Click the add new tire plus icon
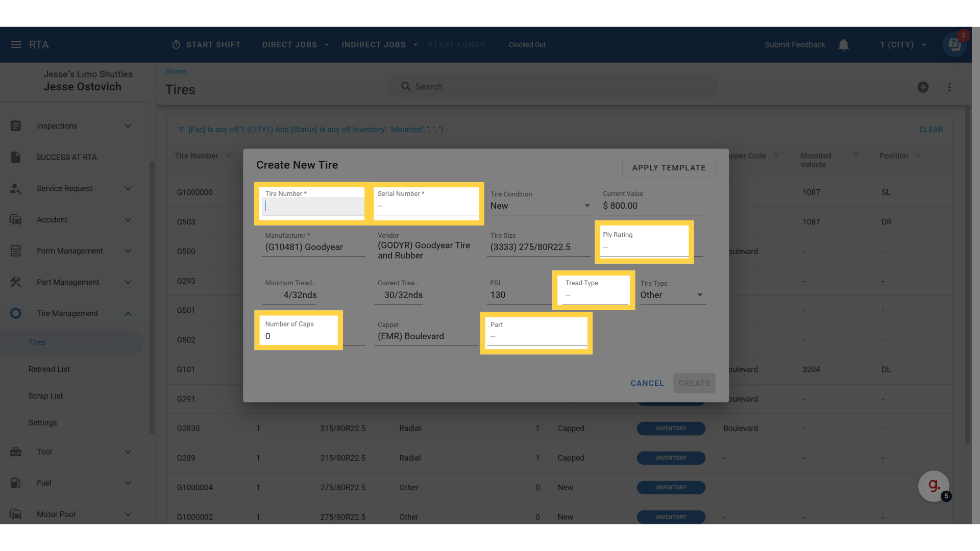This screenshot has height=551, width=980. (x=923, y=87)
